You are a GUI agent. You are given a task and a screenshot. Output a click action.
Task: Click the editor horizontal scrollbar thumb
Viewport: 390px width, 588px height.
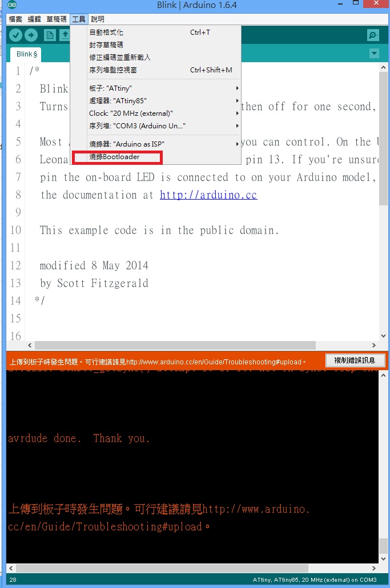click(175, 346)
